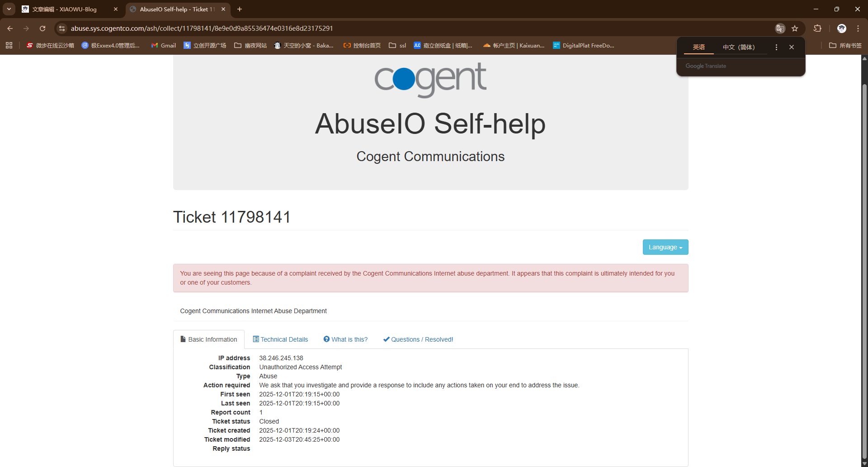Expand the Language dropdown button
The height and width of the screenshot is (467, 868).
[x=665, y=247]
